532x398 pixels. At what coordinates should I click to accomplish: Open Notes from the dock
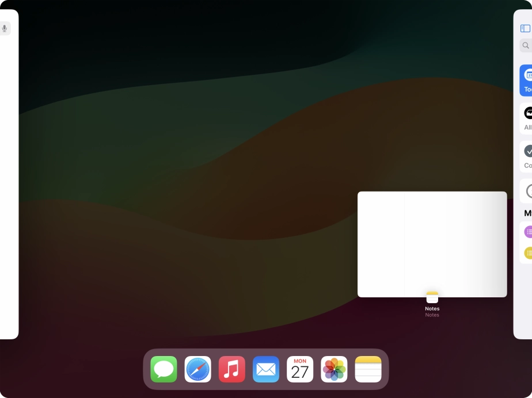pyautogui.click(x=368, y=369)
